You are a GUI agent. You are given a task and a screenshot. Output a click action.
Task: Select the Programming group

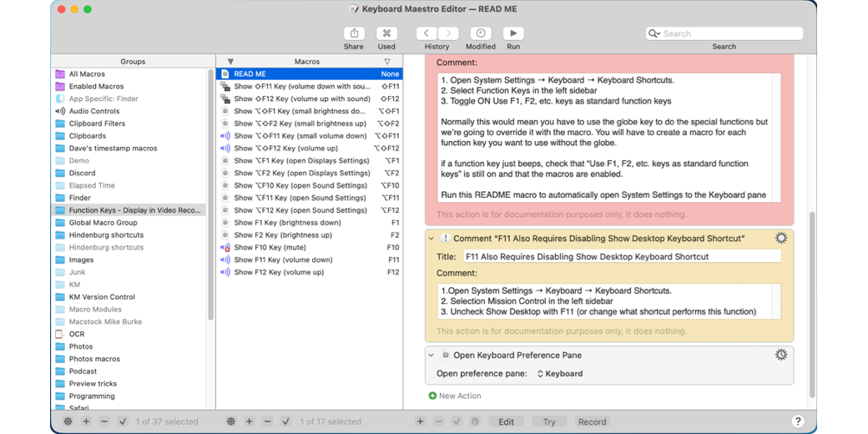click(x=129, y=396)
